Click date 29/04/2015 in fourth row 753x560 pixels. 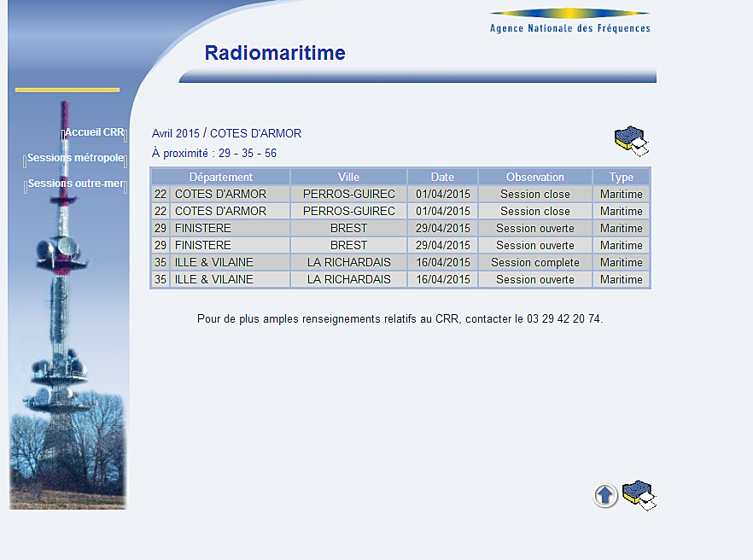(x=443, y=245)
